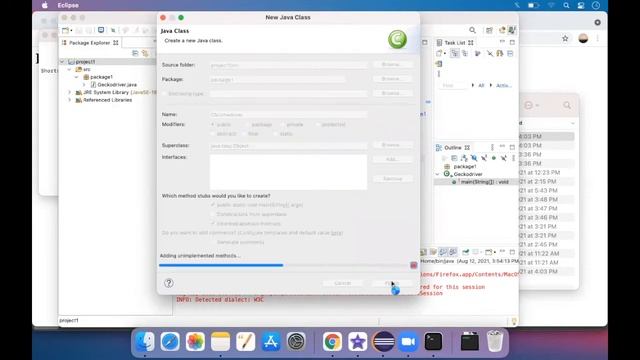The image size is (640, 360).
Task: Select the private modifier radio button
Action: point(282,124)
